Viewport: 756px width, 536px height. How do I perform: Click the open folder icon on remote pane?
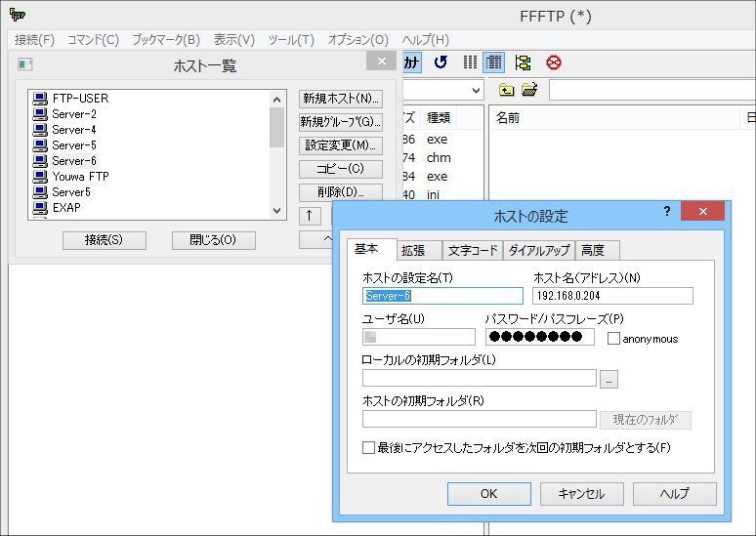tap(529, 89)
